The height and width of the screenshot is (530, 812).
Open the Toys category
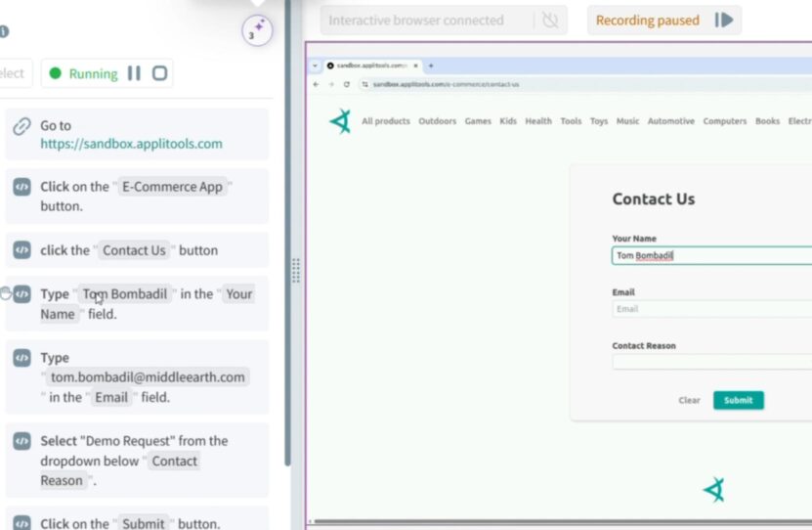[x=599, y=120]
